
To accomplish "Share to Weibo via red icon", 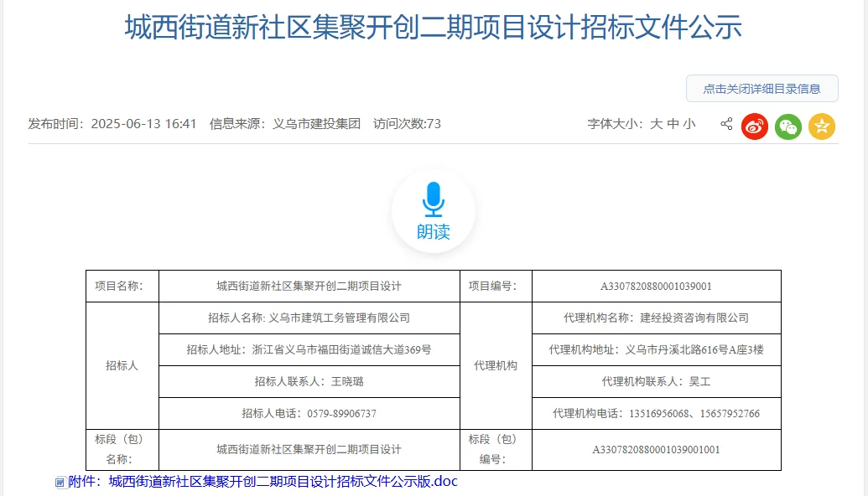I will 755,127.
